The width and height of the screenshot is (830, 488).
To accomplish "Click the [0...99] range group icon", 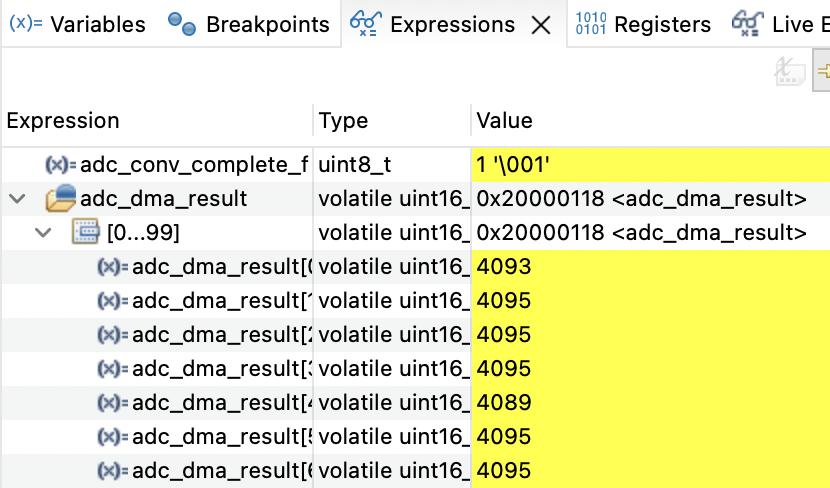I will (85, 233).
